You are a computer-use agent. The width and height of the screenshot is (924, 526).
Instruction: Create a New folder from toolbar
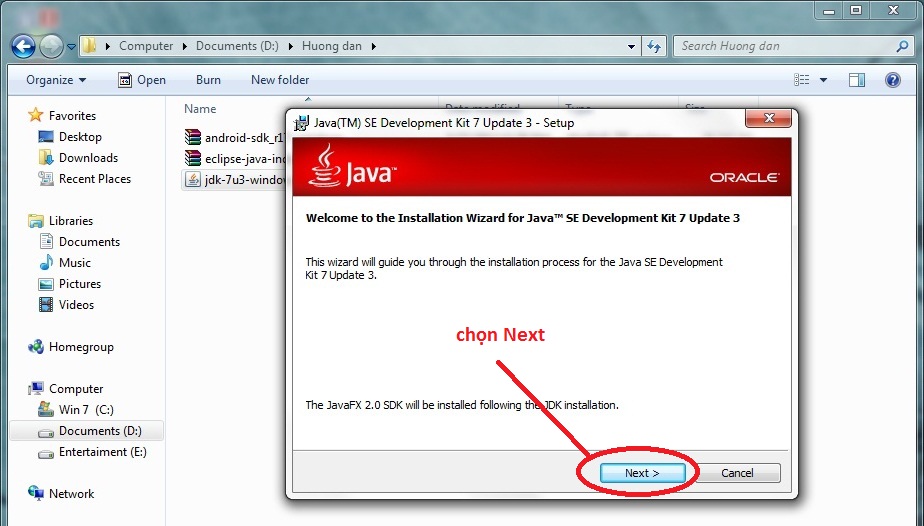point(280,80)
